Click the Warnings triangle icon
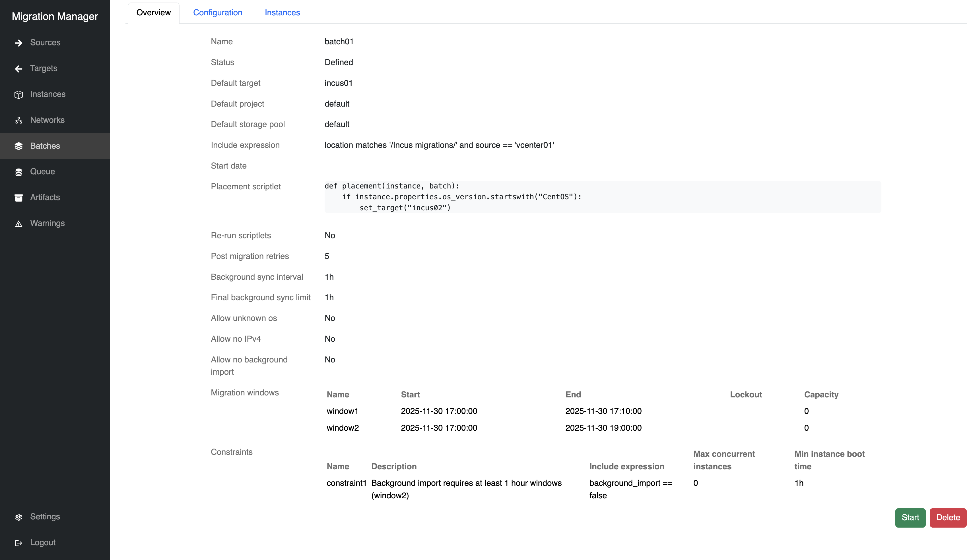 [x=18, y=223]
